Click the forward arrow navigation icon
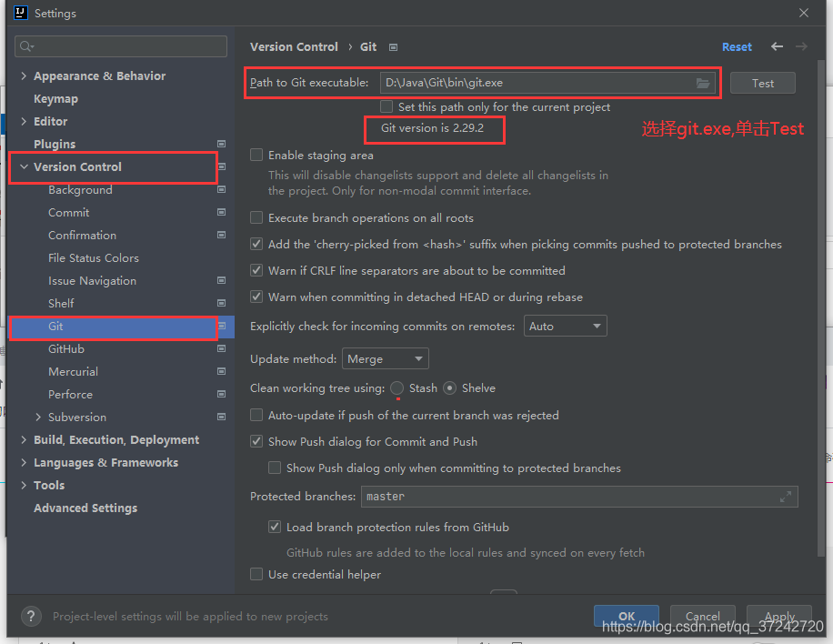 pyautogui.click(x=801, y=46)
